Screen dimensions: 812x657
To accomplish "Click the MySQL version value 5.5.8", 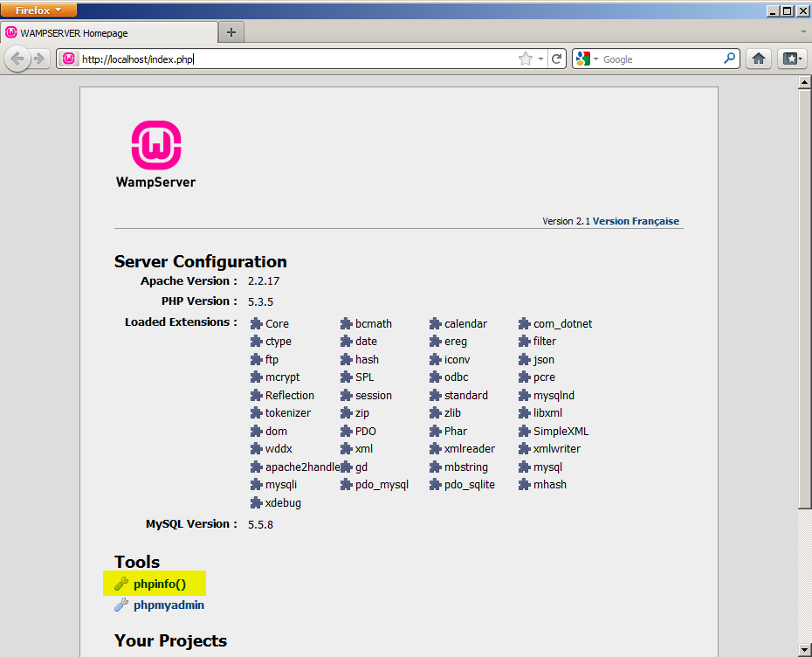I will pos(260,524).
